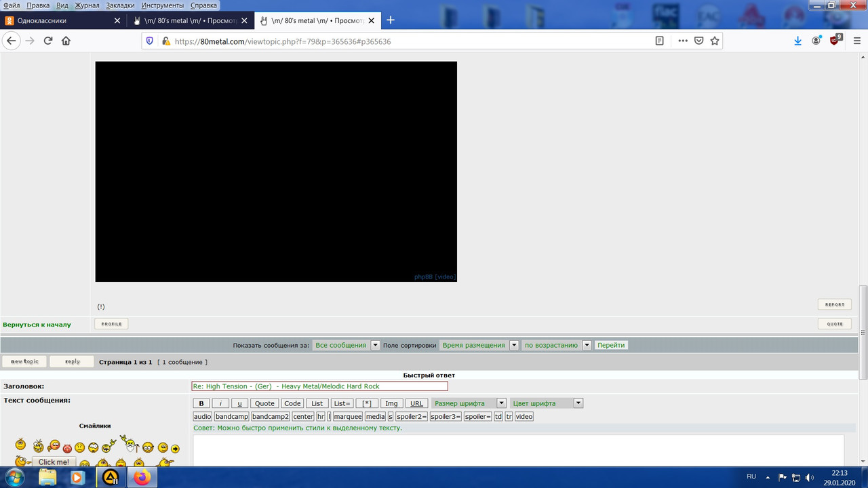Click the REPORT button

tap(834, 304)
